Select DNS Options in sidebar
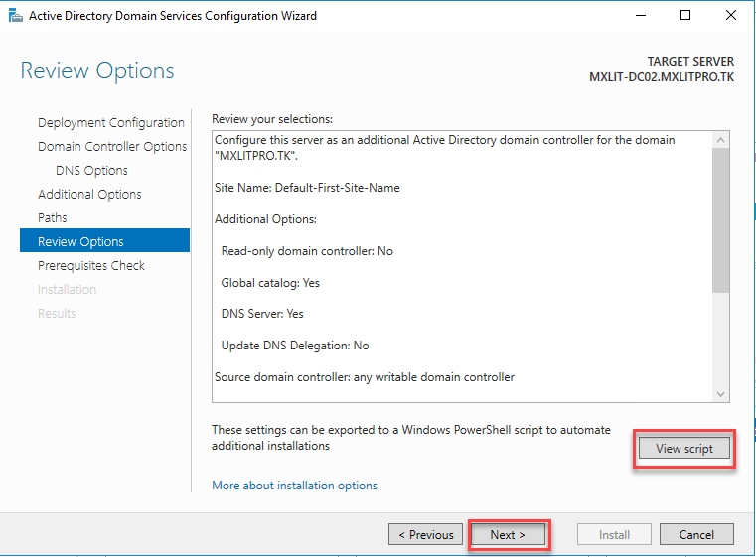The width and height of the screenshot is (756, 557). 91,171
